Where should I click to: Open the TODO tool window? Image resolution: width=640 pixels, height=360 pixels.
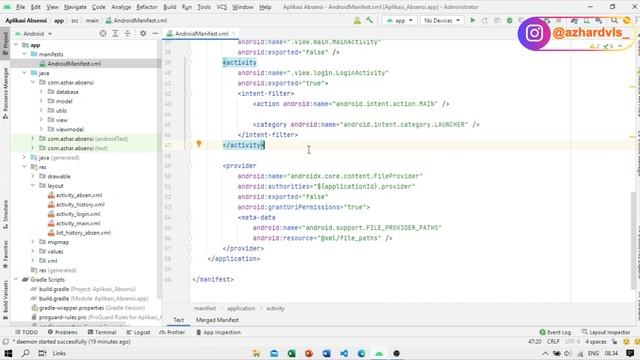tap(27, 332)
